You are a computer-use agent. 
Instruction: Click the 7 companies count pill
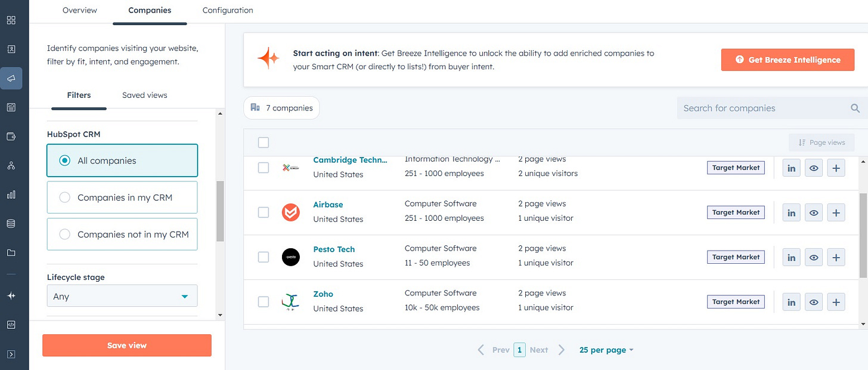click(x=281, y=108)
